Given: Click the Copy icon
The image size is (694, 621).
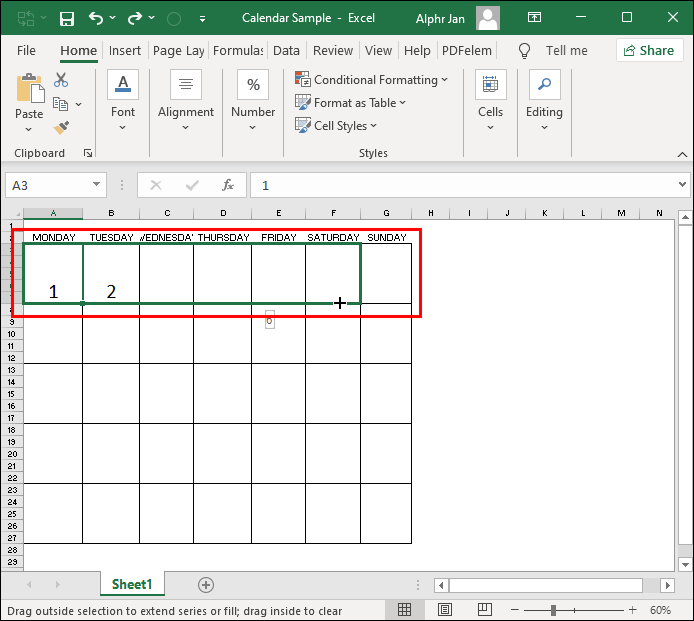Looking at the screenshot, I should pyautogui.click(x=60, y=104).
